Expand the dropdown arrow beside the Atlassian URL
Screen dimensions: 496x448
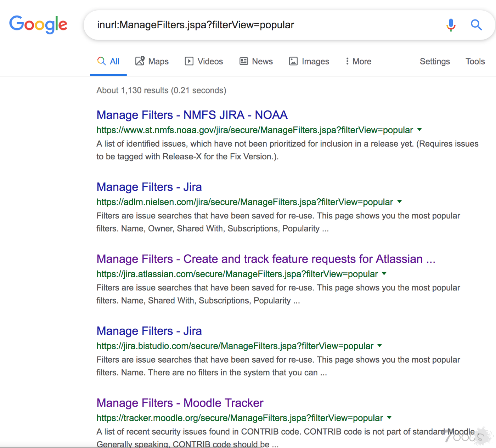point(384,273)
